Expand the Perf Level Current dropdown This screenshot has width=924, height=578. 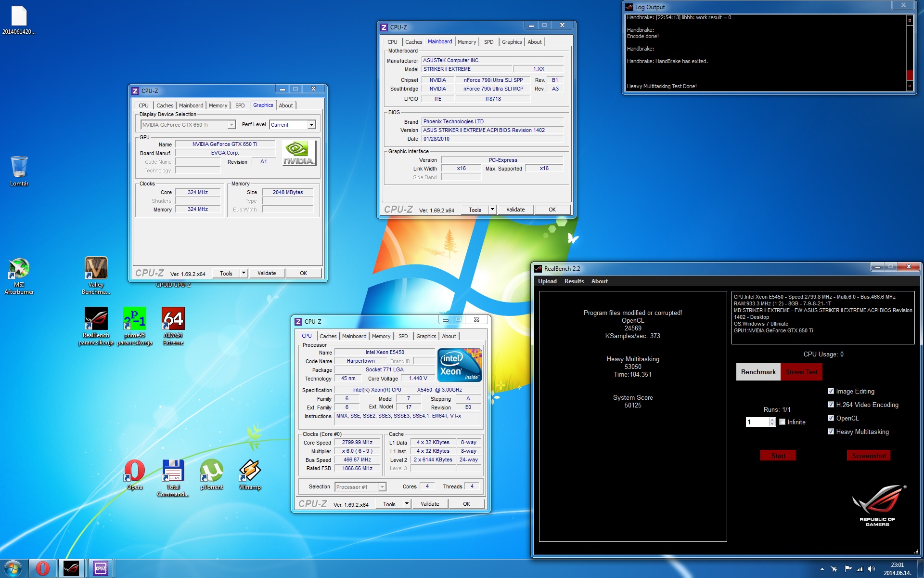pos(311,125)
